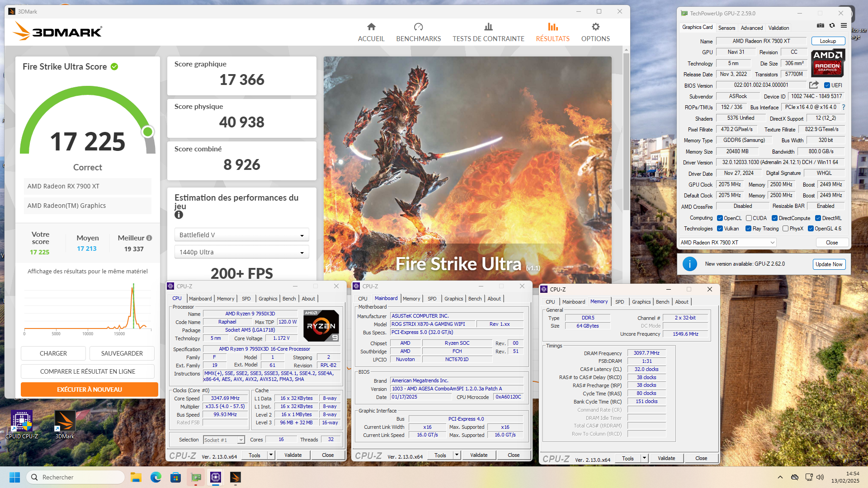Open the GPU selector dropdown in GPU-Z

[x=727, y=243]
